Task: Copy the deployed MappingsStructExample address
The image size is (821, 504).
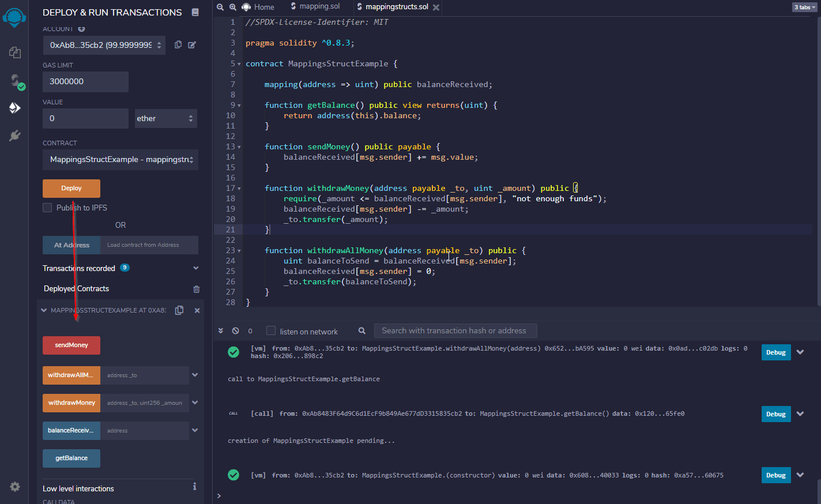Action: click(x=179, y=310)
